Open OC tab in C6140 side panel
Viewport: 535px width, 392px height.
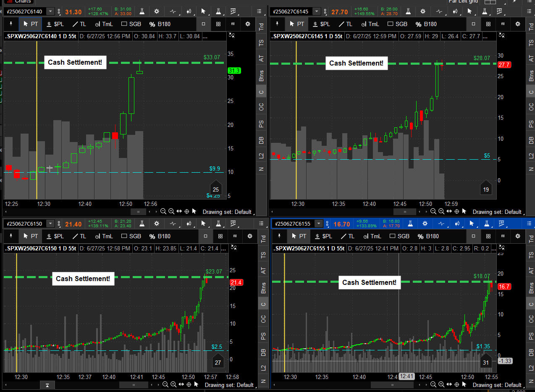262,108
